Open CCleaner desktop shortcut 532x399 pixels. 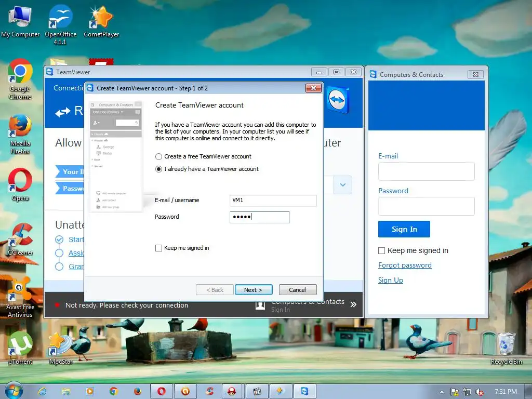20,239
